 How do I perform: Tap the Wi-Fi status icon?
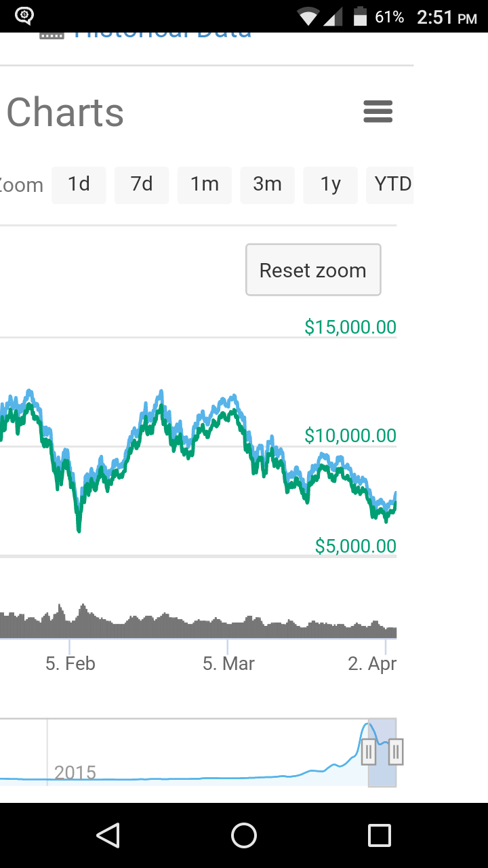pos(308,17)
